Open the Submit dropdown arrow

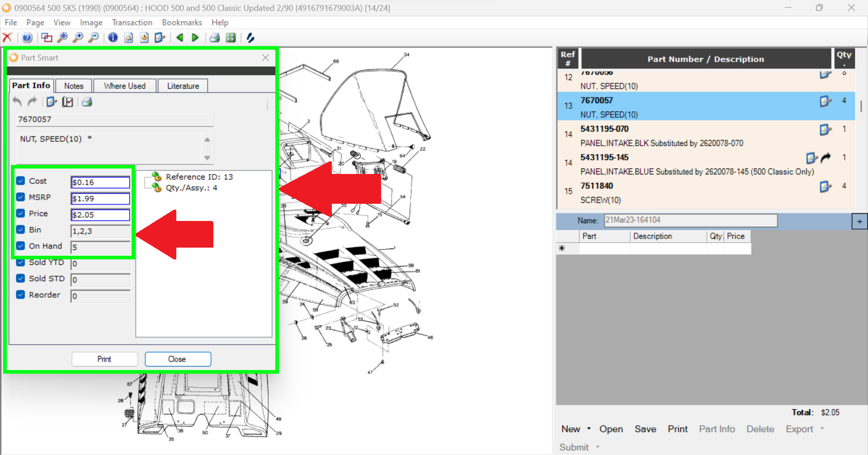[598, 447]
